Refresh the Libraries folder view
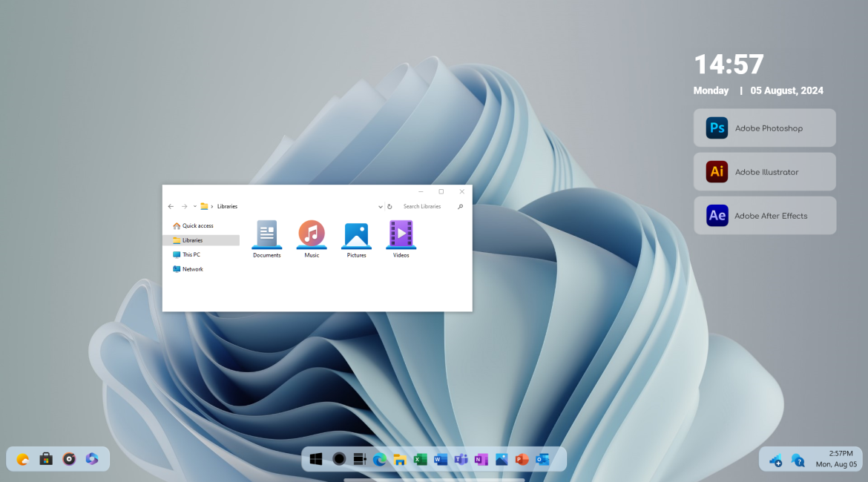This screenshot has width=868, height=482. [389, 207]
